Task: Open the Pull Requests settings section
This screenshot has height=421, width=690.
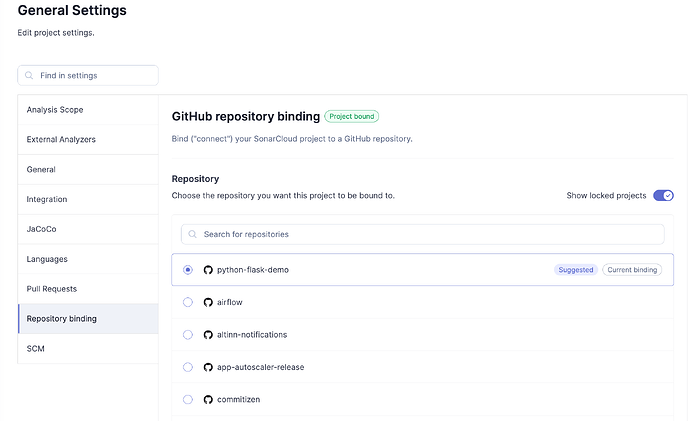Action: (88, 289)
